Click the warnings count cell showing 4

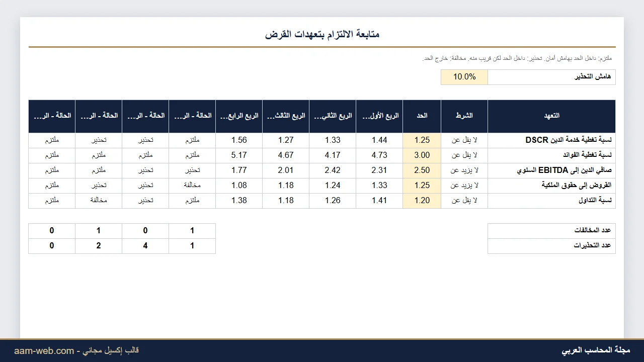145,246
